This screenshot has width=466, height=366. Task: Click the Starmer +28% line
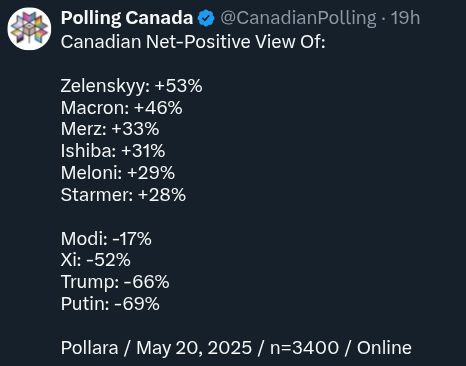[x=123, y=195]
